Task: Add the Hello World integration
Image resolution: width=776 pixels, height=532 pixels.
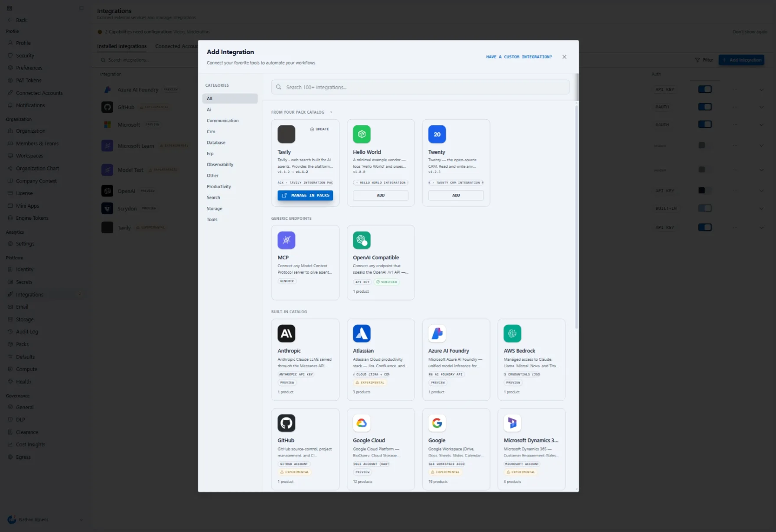Action: pyautogui.click(x=381, y=196)
